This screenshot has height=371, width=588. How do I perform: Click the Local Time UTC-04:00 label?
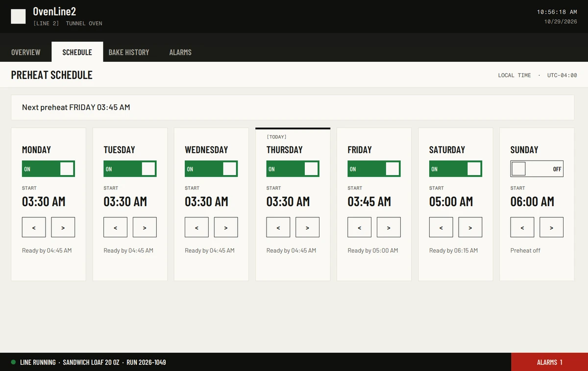point(538,75)
